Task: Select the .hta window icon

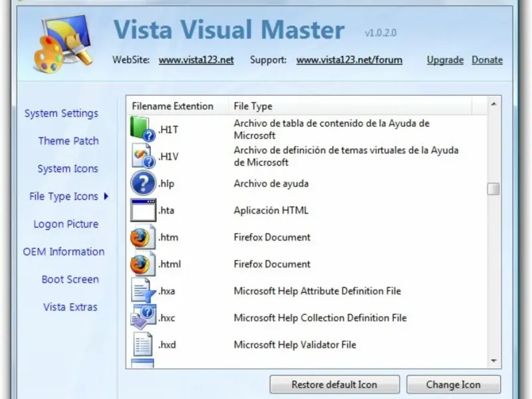Action: coord(143,210)
